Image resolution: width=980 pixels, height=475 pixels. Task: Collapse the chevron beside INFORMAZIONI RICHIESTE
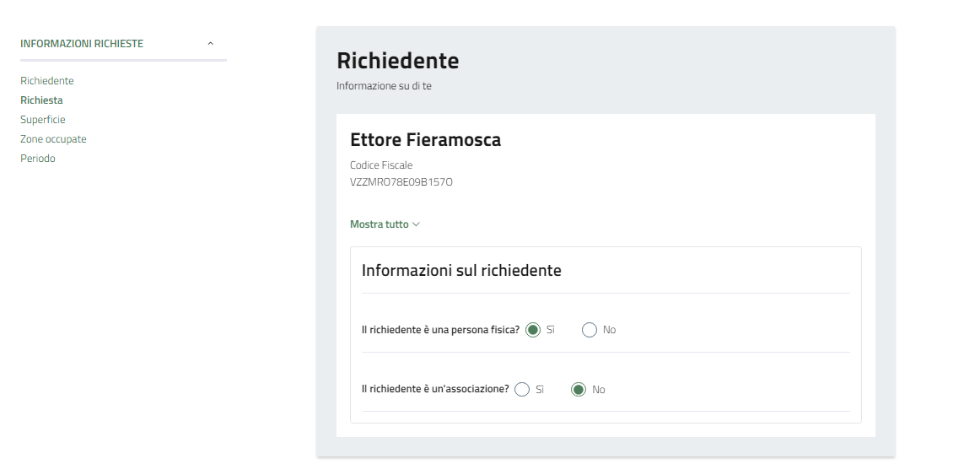point(210,44)
